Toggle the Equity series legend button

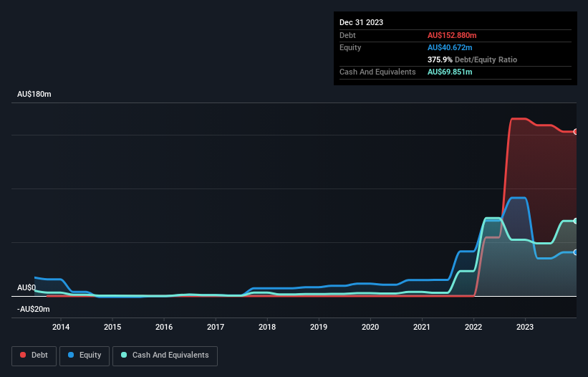pos(85,355)
